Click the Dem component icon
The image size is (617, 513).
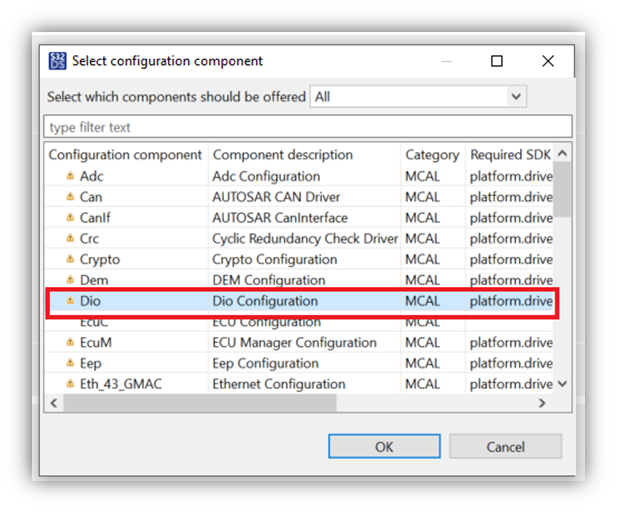pyautogui.click(x=70, y=280)
